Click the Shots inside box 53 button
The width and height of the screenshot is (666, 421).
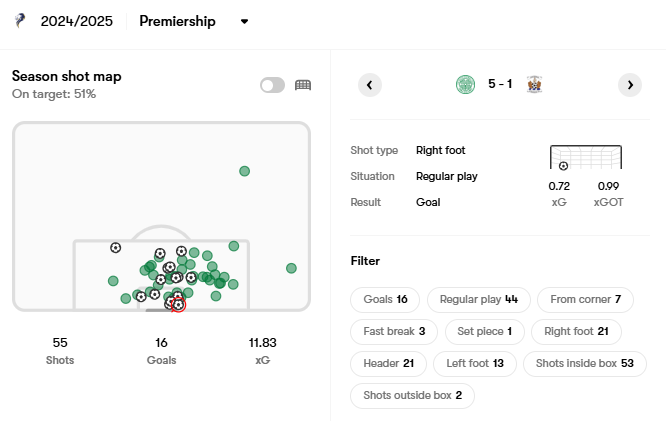click(584, 364)
